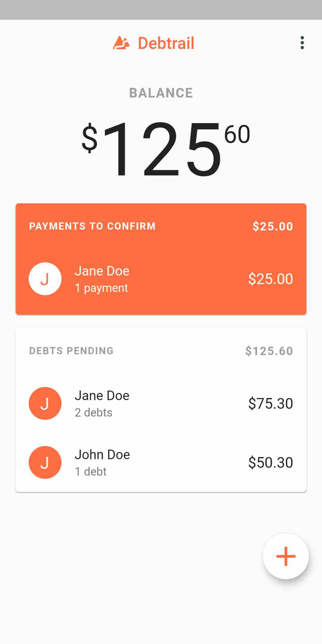Click the BALANCE label
The width and height of the screenshot is (322, 644).
(161, 93)
